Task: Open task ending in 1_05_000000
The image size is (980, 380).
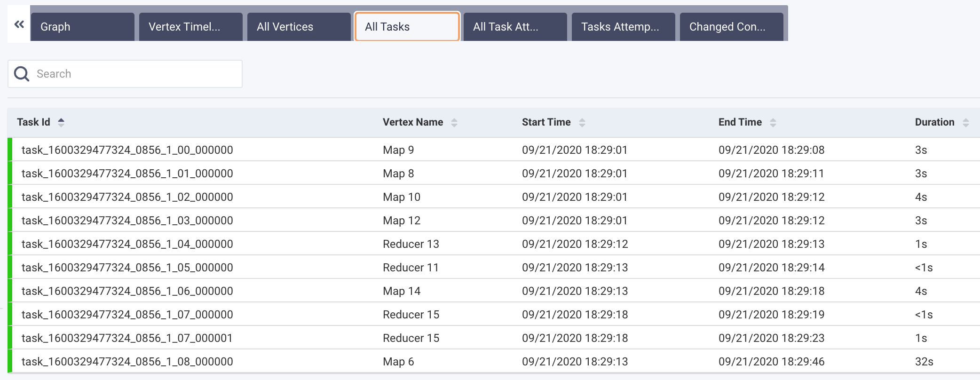Action: pyautogui.click(x=127, y=268)
